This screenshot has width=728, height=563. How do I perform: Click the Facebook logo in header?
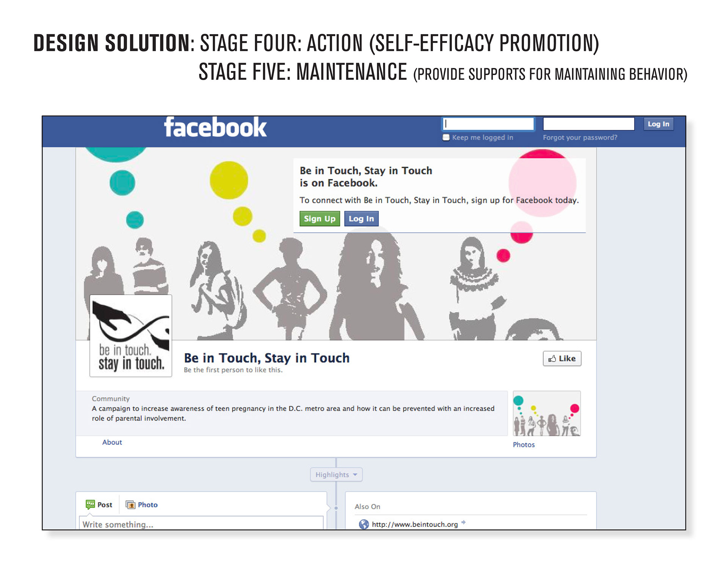pyautogui.click(x=215, y=127)
